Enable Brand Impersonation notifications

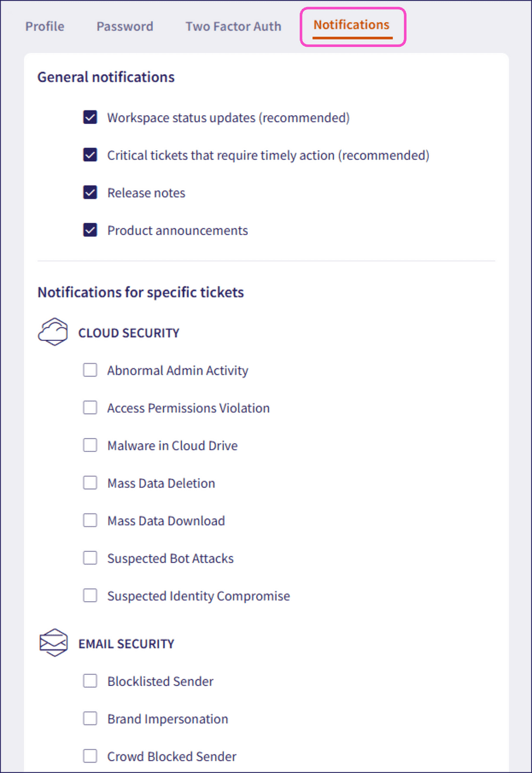click(90, 718)
